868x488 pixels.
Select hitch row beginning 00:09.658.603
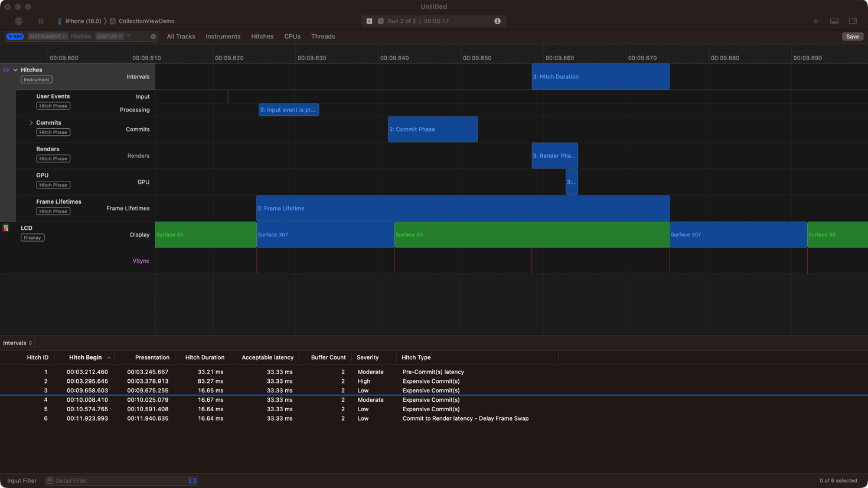coord(434,391)
